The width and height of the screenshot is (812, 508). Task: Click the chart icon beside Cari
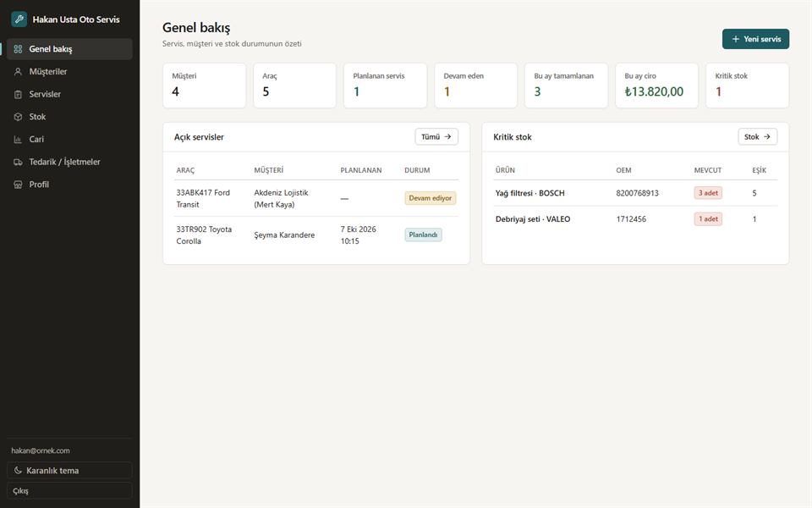coord(18,140)
